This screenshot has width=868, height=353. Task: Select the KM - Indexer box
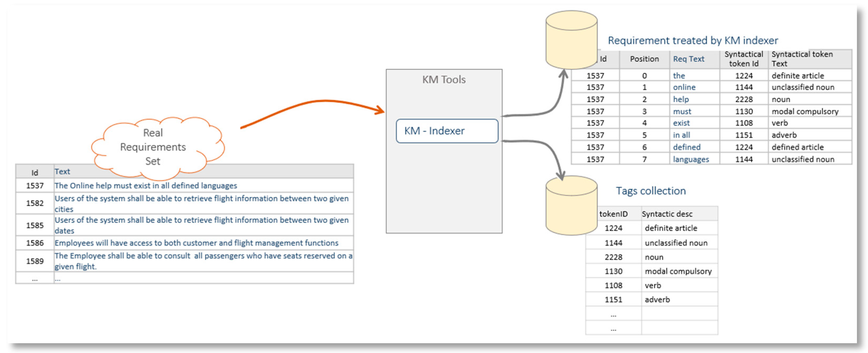point(447,131)
